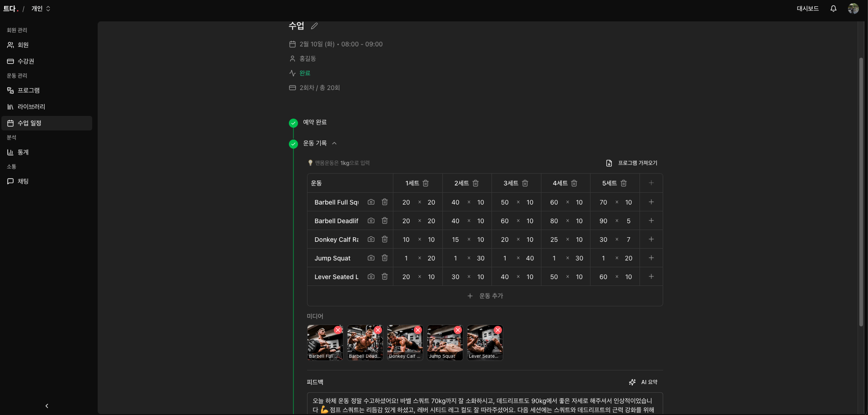The width and height of the screenshot is (868, 415).
Task: Collapse the left sidebar with arrow
Action: point(47,406)
